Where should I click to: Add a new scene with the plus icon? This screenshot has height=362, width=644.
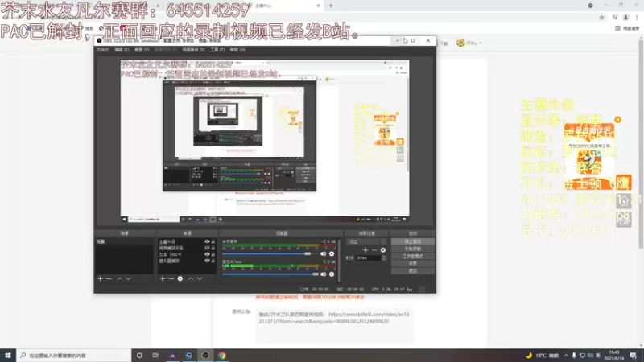point(100,278)
